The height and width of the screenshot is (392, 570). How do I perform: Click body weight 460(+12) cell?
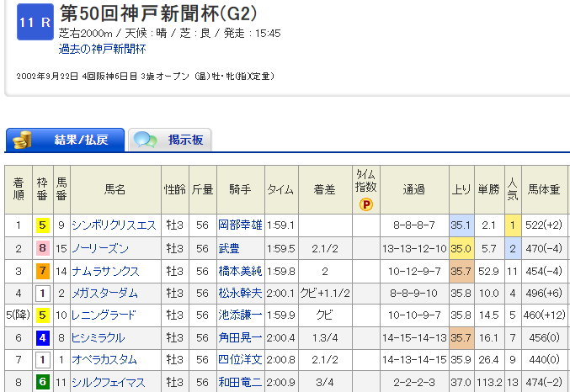(x=545, y=315)
